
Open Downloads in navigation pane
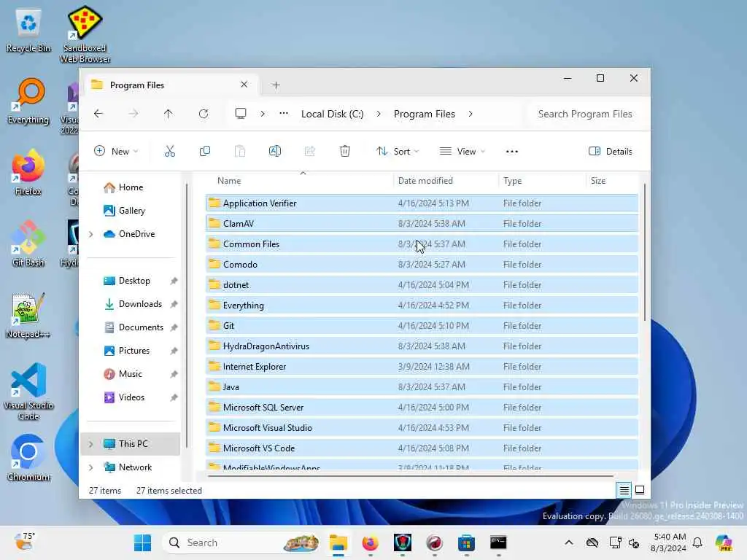click(140, 304)
